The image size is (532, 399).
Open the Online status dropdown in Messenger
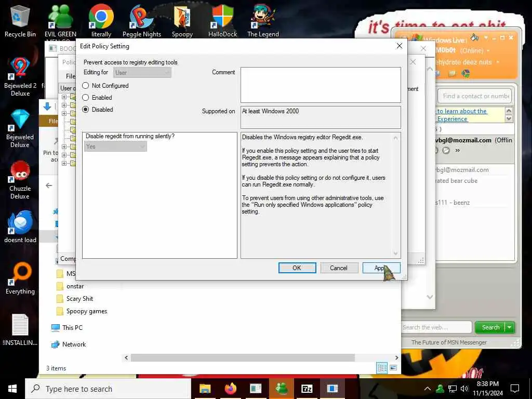(488, 50)
